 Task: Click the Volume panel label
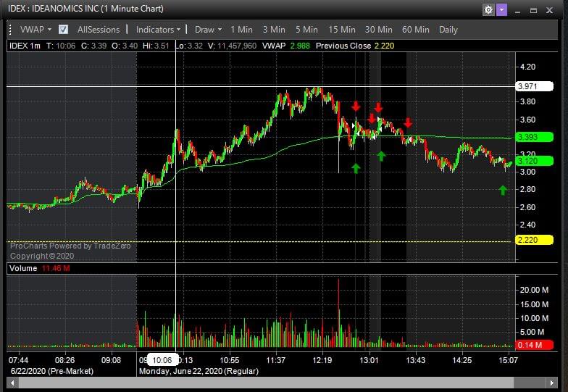tap(23, 268)
